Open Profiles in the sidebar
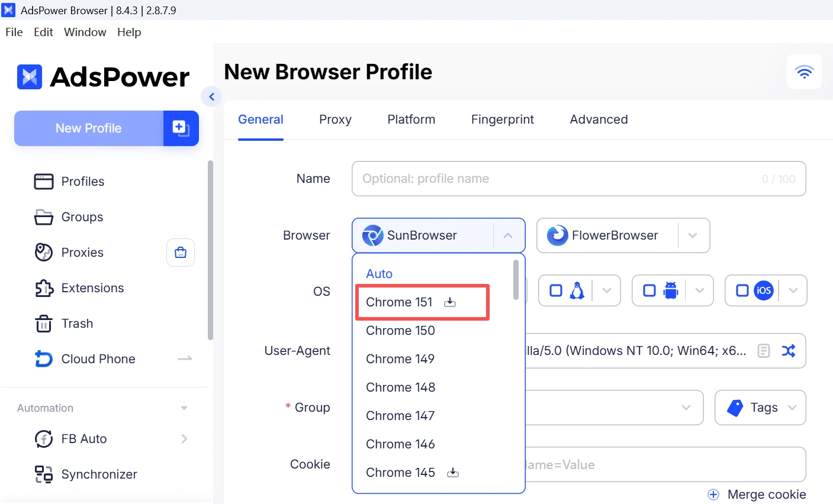The width and height of the screenshot is (833, 504). pyautogui.click(x=83, y=182)
